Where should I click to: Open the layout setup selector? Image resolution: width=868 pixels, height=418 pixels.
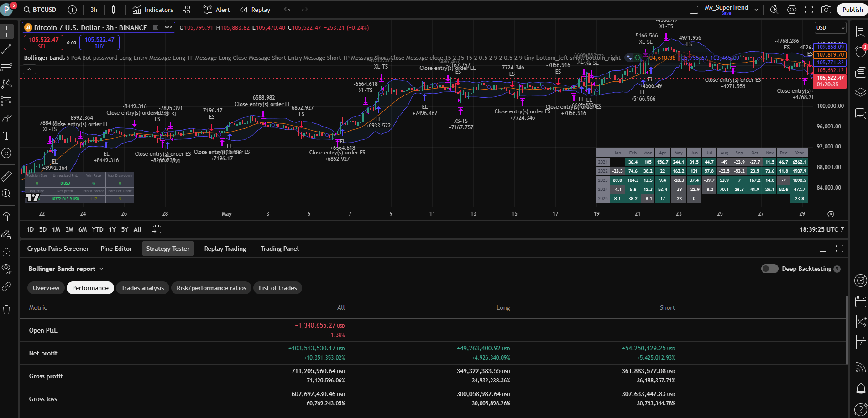click(694, 10)
